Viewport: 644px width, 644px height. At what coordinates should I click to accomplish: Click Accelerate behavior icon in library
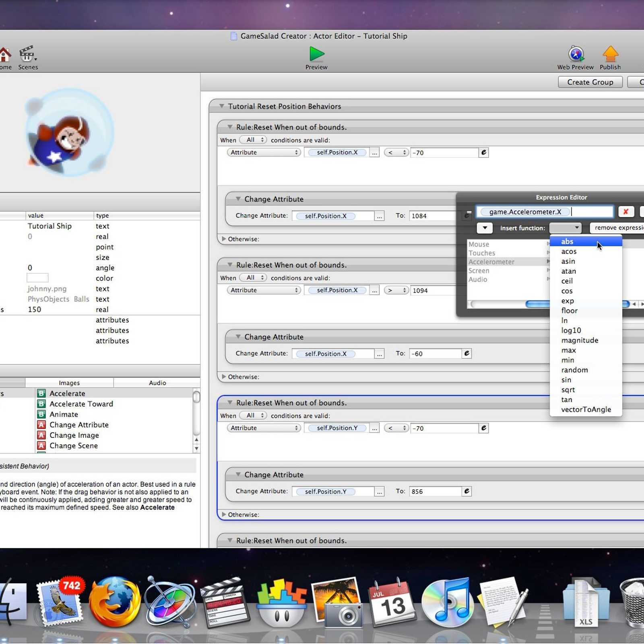[x=41, y=393]
